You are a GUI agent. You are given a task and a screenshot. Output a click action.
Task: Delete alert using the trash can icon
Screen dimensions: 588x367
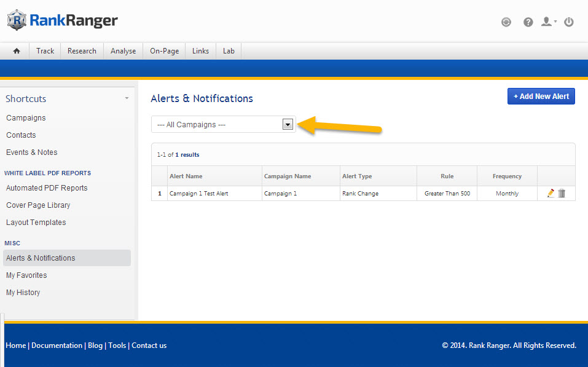(562, 193)
